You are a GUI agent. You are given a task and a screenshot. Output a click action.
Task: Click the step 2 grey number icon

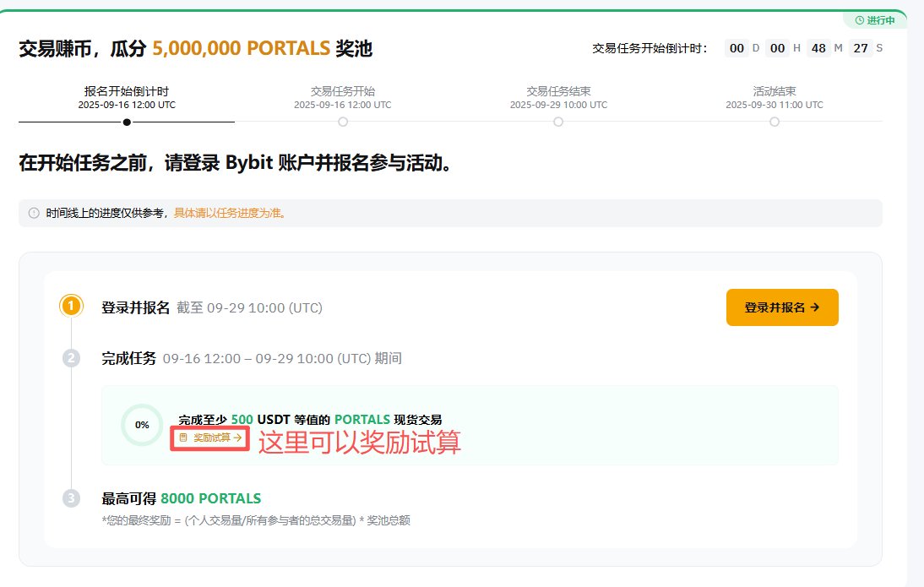pos(71,358)
